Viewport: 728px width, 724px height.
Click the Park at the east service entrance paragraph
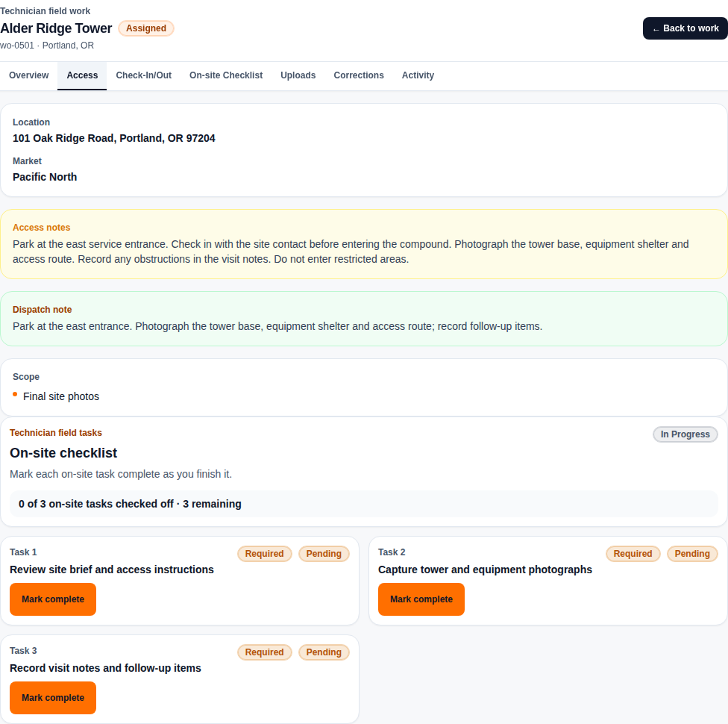click(351, 252)
